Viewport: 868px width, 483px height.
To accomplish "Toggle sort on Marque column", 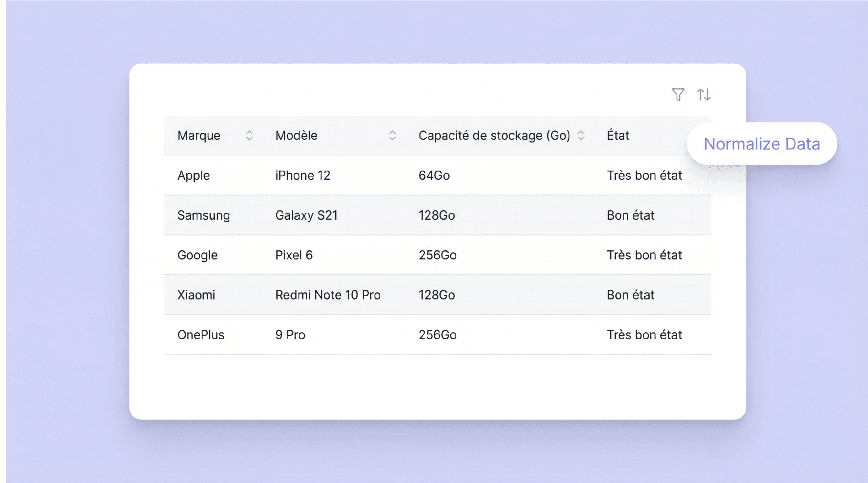I will pos(249,135).
